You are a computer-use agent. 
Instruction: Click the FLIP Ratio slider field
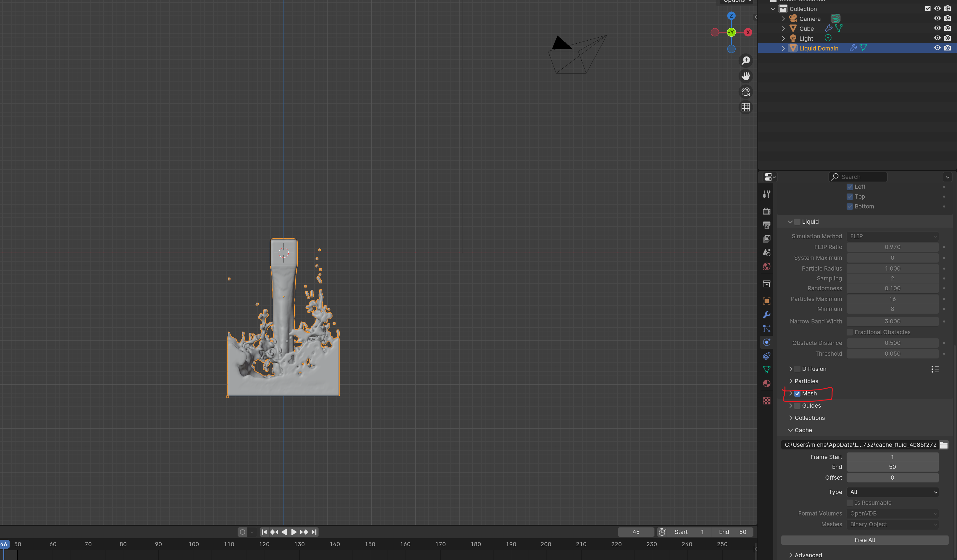coord(892,247)
